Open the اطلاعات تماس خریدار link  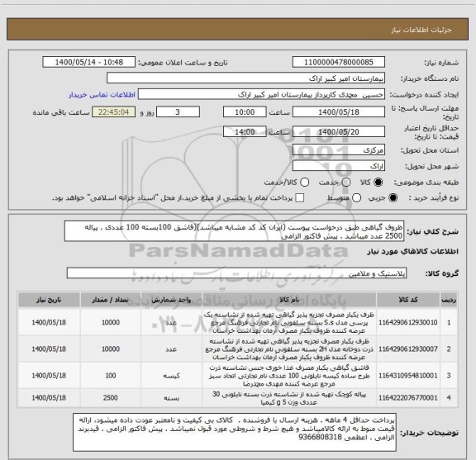pyautogui.click(x=102, y=95)
